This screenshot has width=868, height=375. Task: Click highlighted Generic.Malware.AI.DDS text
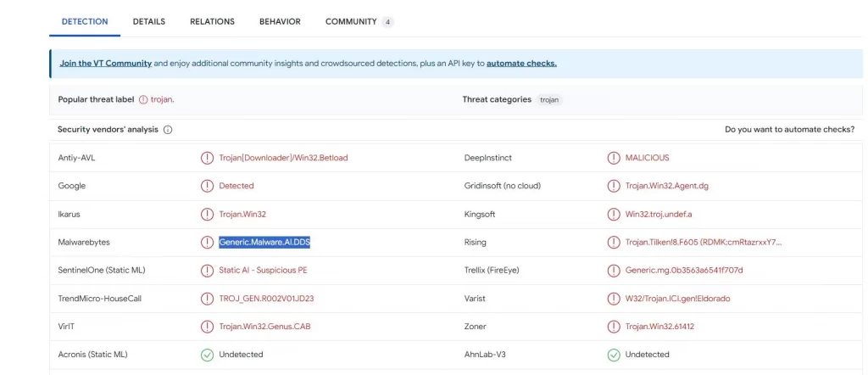(264, 242)
